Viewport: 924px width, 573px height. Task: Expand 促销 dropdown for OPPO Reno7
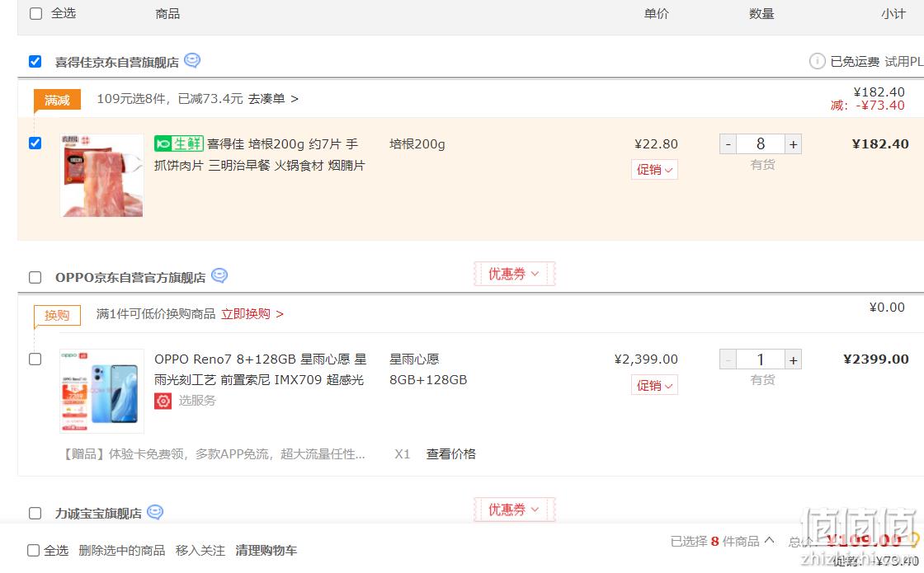(x=654, y=385)
